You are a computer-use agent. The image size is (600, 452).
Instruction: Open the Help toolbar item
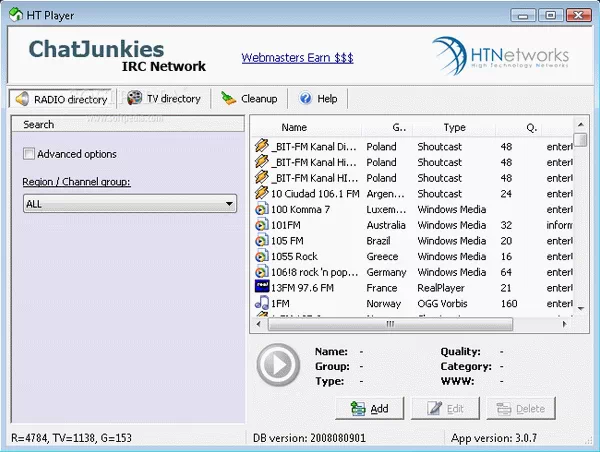click(x=318, y=99)
